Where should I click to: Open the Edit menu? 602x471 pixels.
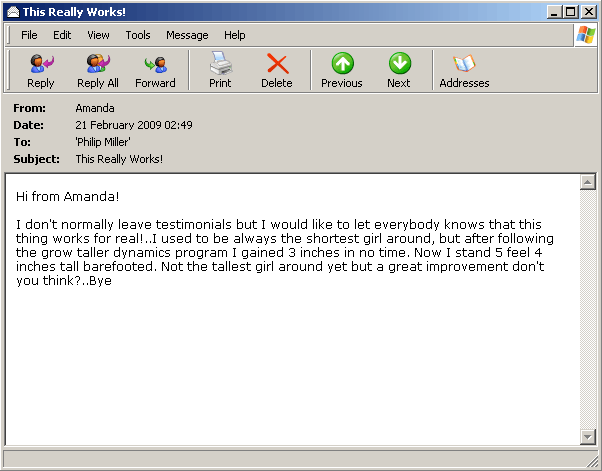click(62, 35)
